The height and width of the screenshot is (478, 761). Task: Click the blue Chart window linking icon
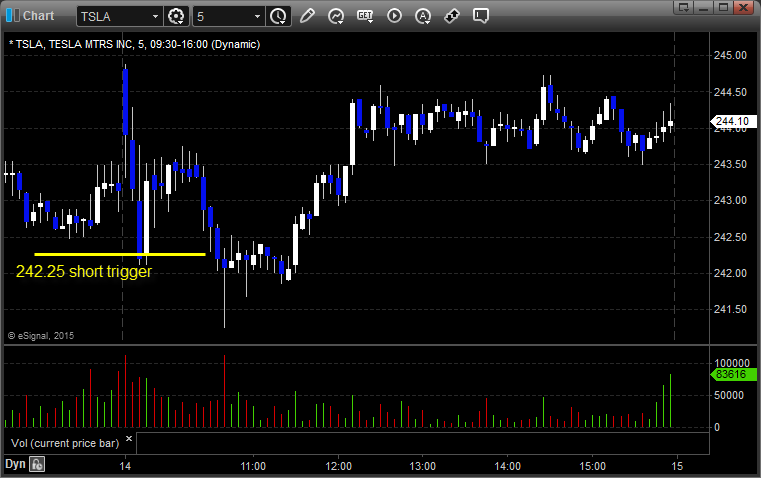[x=12, y=16]
